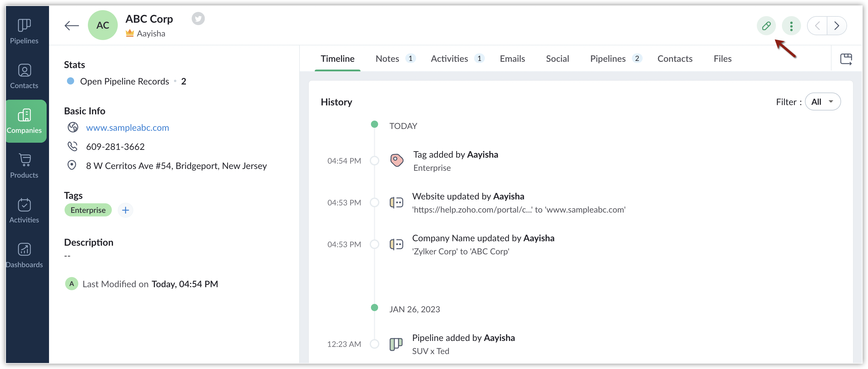Image resolution: width=868 pixels, height=369 pixels.
Task: Click the AC company avatar circle
Action: pos(103,25)
